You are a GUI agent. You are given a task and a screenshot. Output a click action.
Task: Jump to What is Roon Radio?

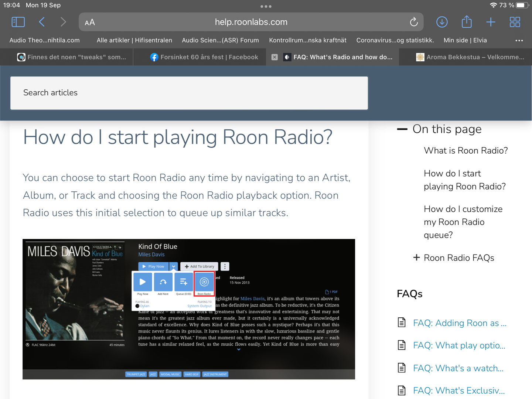tap(465, 150)
